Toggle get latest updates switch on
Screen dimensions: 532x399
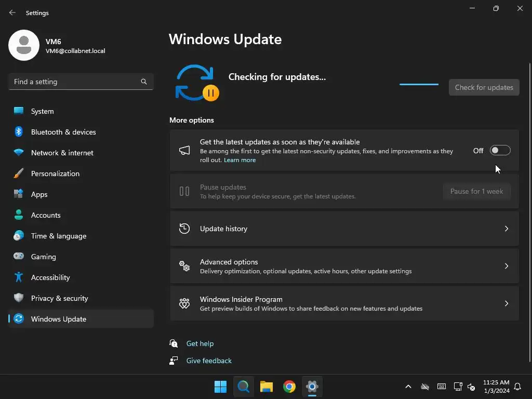coord(500,150)
